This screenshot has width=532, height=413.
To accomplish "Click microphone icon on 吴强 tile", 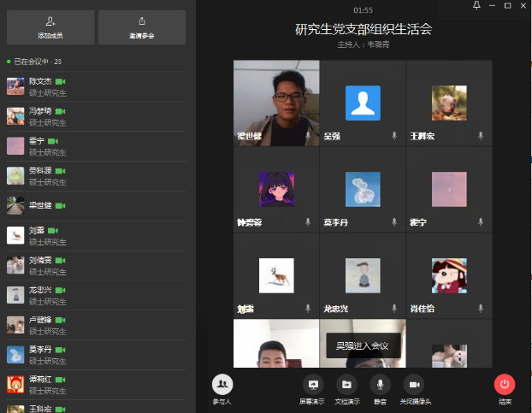I will coord(394,136).
